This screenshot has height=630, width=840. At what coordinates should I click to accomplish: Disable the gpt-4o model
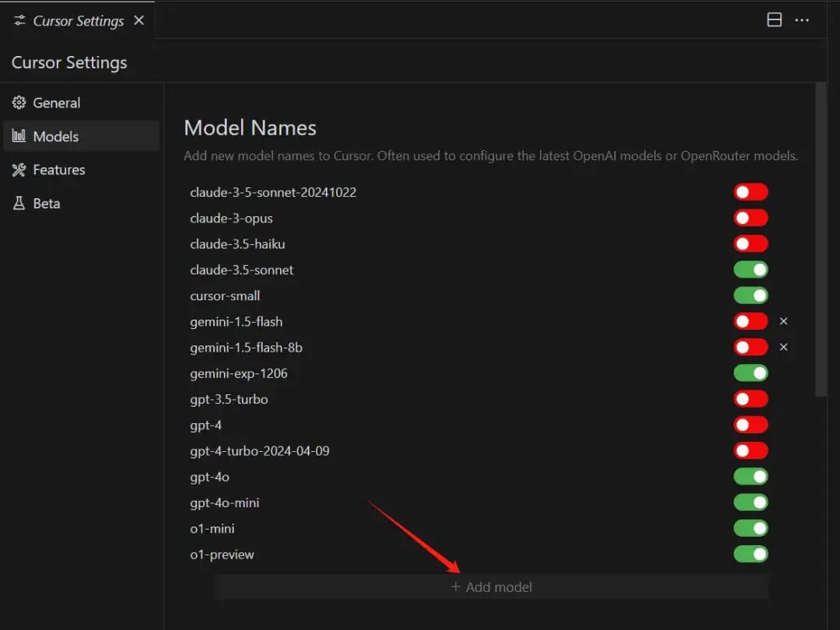pos(751,477)
